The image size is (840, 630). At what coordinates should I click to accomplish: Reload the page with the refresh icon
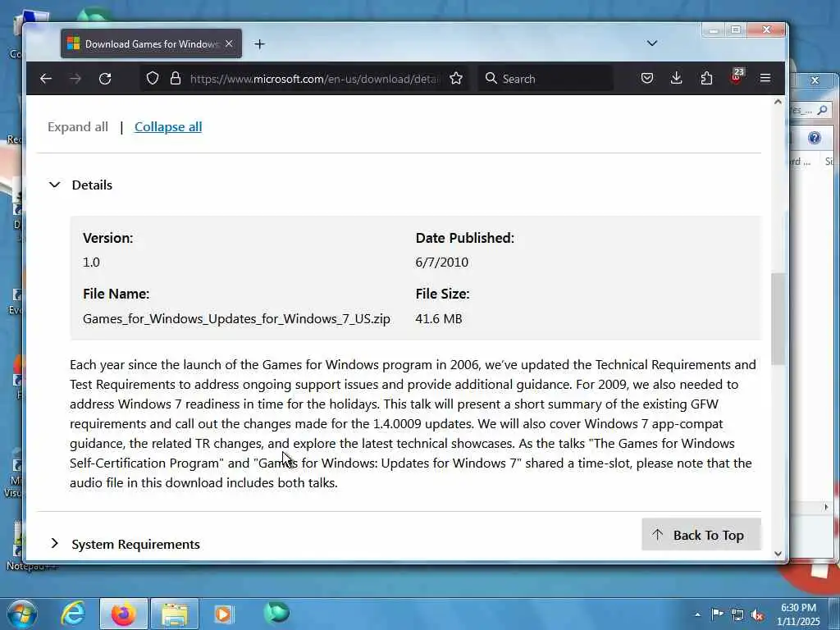[x=105, y=79]
